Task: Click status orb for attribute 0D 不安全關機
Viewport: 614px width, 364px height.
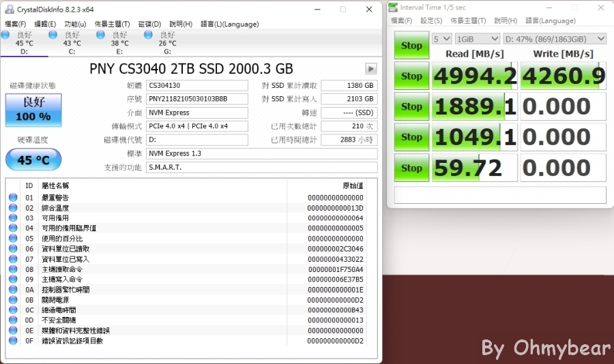Action: click(13, 320)
